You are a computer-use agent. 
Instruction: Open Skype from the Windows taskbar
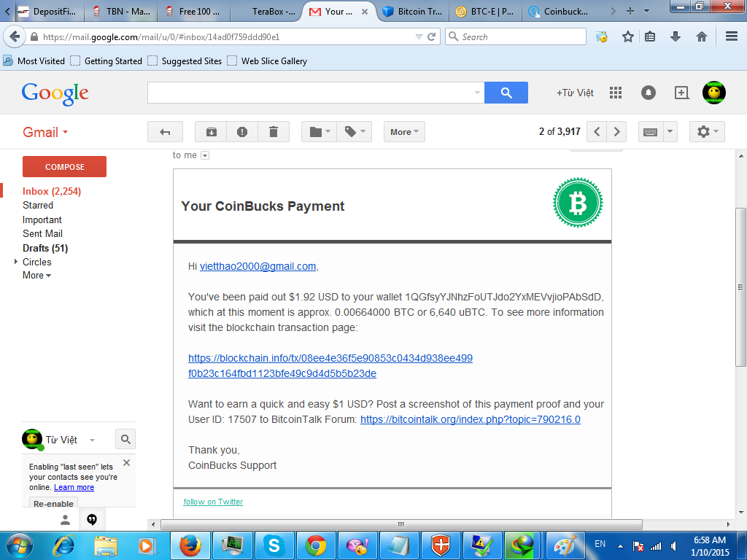tap(274, 545)
